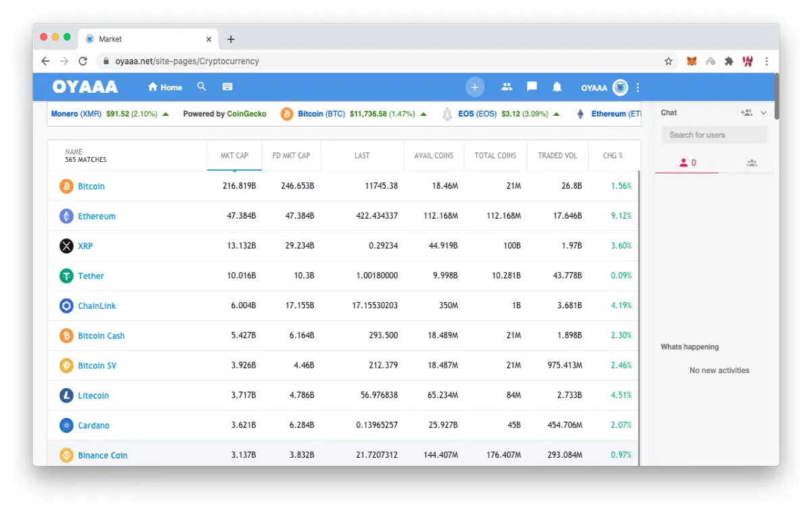Open the Ethereum name link
Screen dimensions: 812x512
click(x=97, y=216)
